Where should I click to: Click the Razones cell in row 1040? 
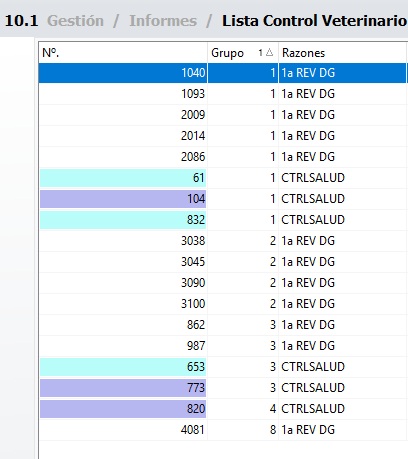[342, 73]
